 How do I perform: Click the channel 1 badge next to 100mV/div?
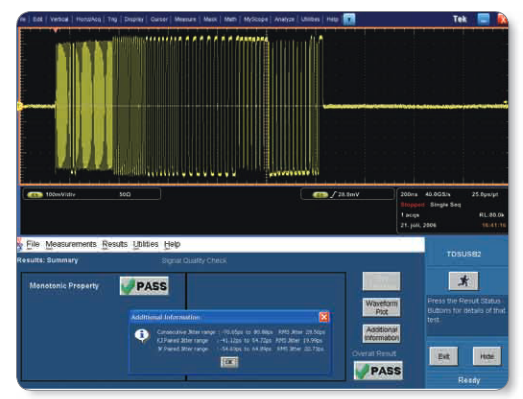[x=35, y=194]
